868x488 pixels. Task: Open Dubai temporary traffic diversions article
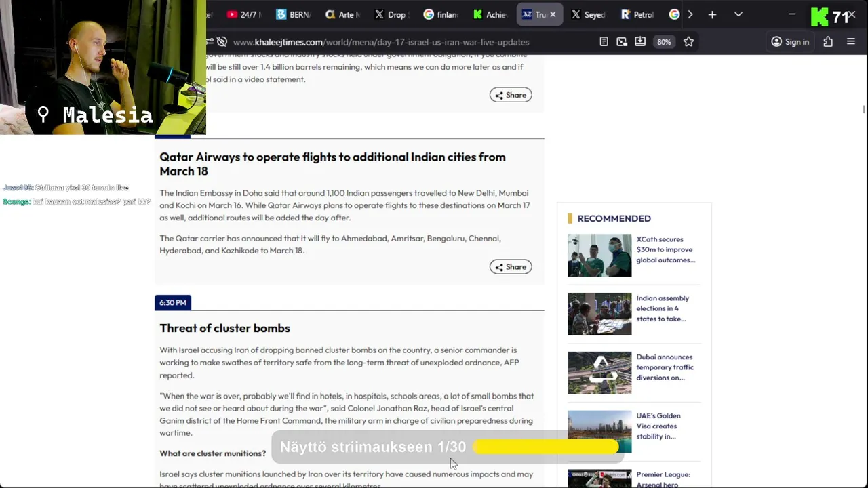coord(665,367)
